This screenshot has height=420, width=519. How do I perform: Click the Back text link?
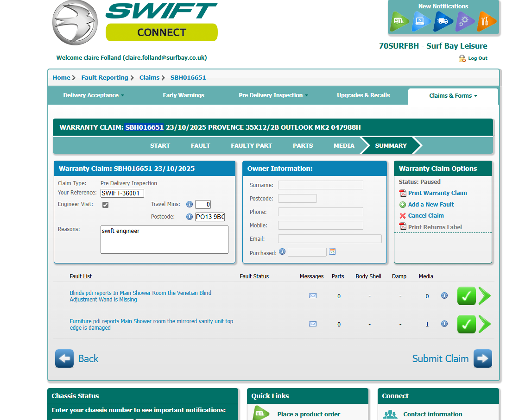click(x=88, y=358)
